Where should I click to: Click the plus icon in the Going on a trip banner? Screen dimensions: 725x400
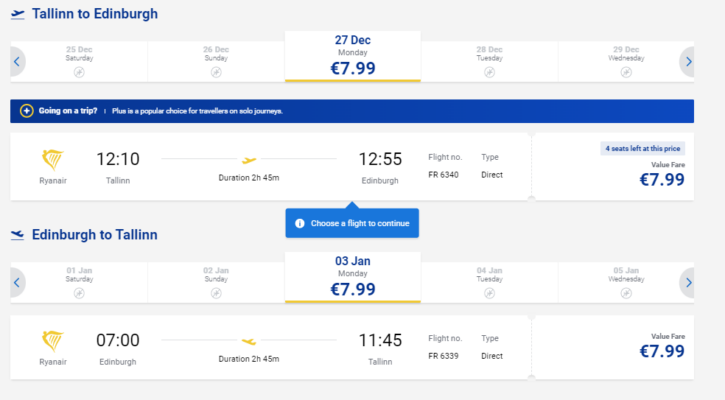(x=26, y=111)
